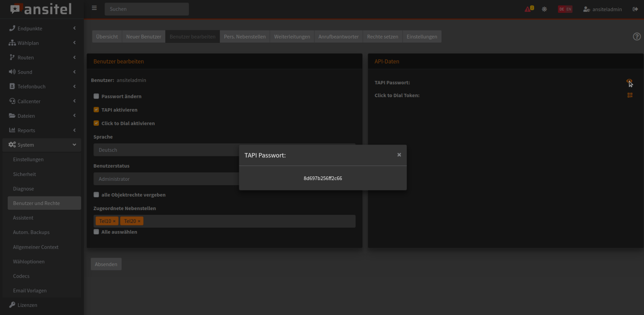
Task: Check alle Objektrechte vergeben checkbox
Action: [96, 195]
